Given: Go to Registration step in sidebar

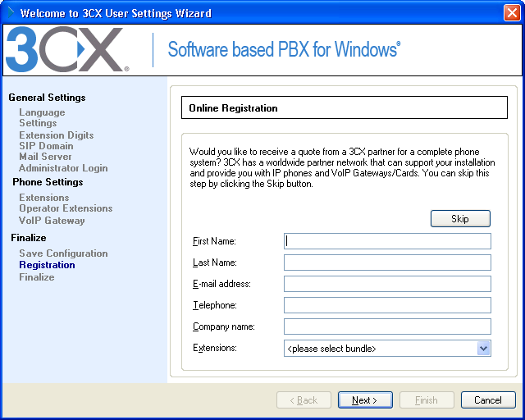Looking at the screenshot, I should point(47,265).
